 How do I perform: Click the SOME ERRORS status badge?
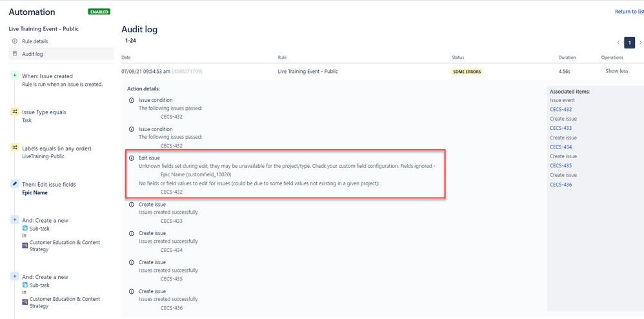point(467,72)
